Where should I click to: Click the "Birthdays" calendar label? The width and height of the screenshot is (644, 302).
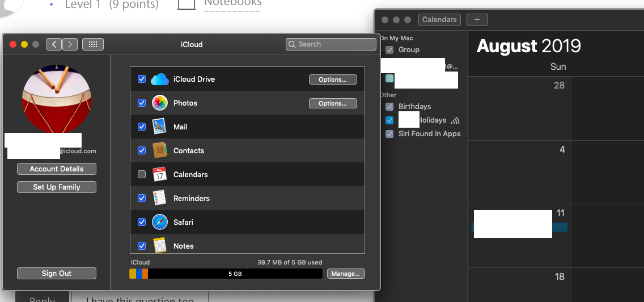tap(415, 107)
